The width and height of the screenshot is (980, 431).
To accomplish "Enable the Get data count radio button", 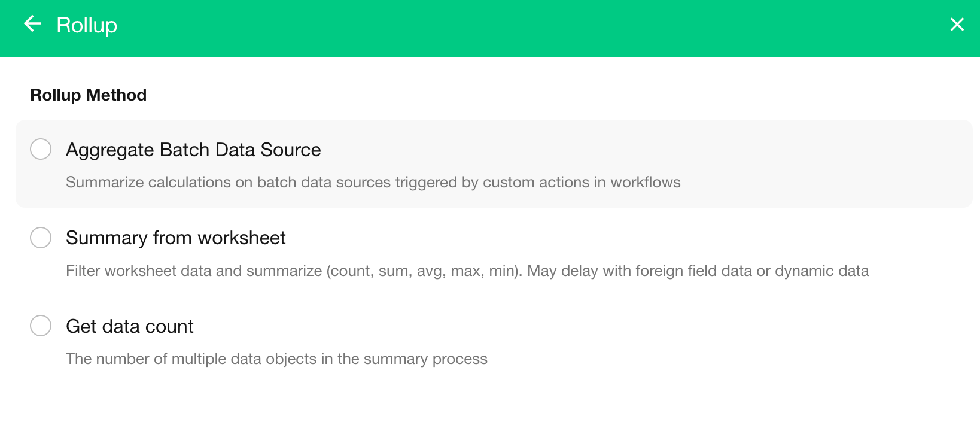I will point(41,326).
